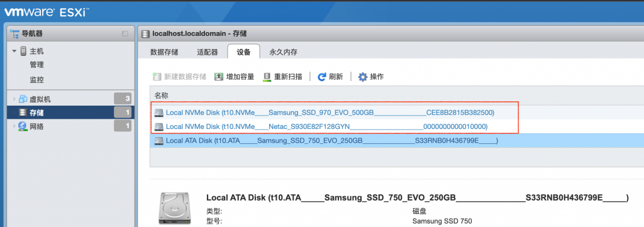This screenshot has height=227, width=644.
Task: Click the VMware ESXi logo
Action: [x=47, y=12]
